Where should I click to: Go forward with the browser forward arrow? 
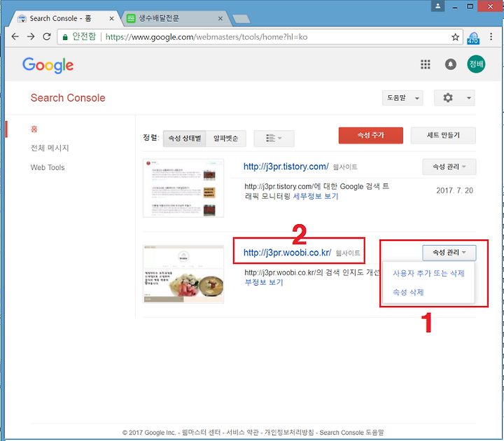coord(31,36)
